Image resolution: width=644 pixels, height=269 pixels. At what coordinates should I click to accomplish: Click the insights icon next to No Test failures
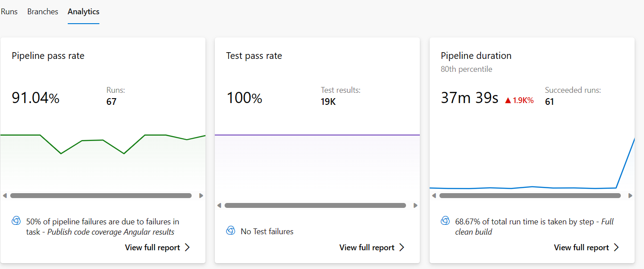(x=230, y=231)
